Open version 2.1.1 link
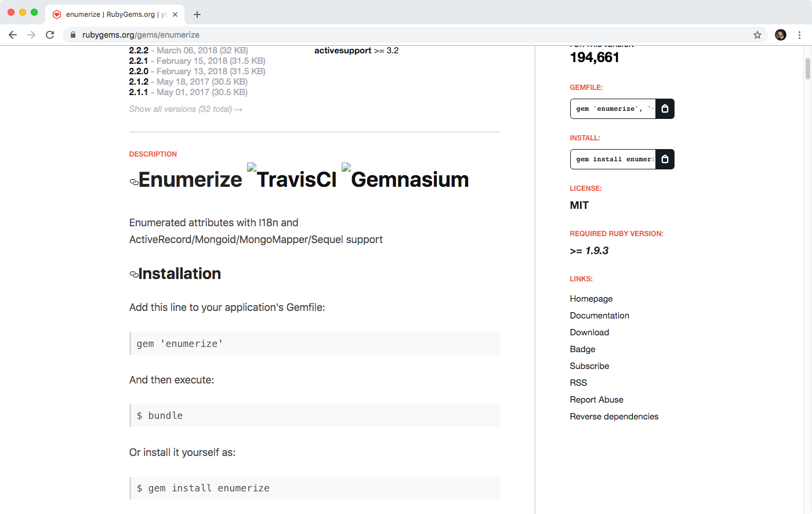This screenshot has height=514, width=812. (139, 92)
